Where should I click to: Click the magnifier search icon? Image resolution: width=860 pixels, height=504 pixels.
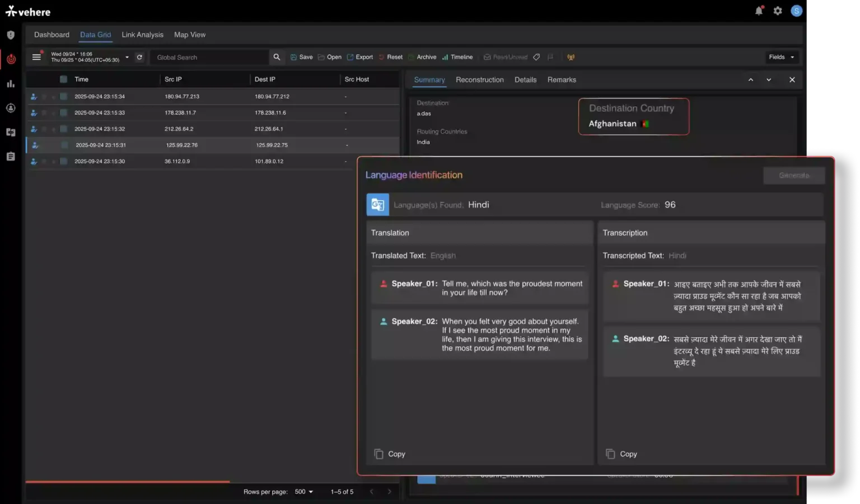click(277, 57)
